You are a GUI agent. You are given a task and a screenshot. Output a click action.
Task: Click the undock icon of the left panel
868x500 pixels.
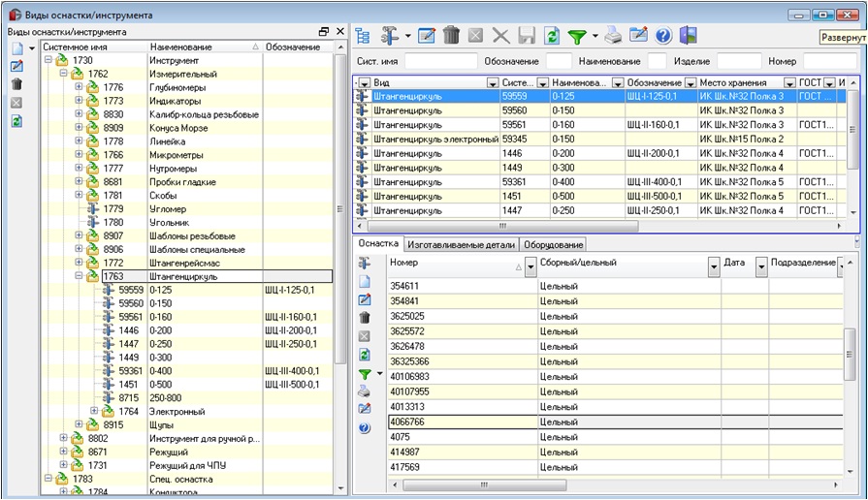coord(324,32)
